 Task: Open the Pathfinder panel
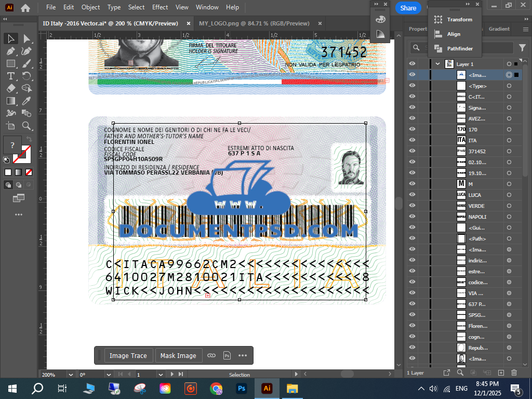[459, 49]
